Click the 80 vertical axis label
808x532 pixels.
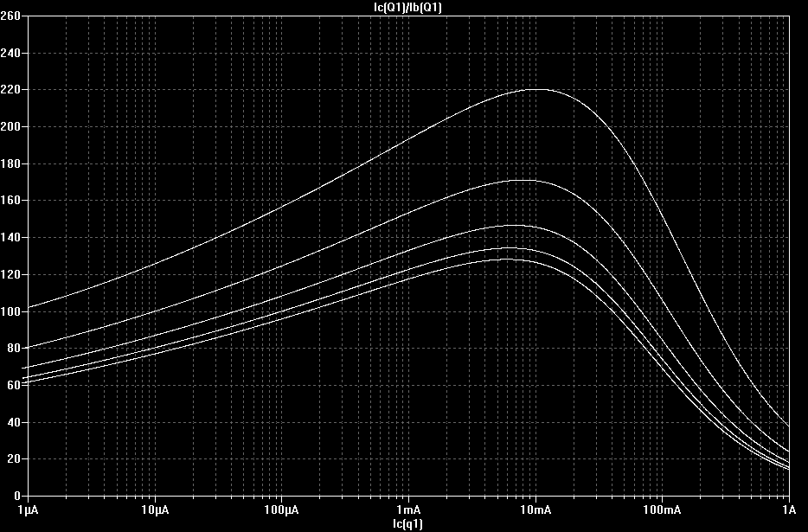point(13,349)
